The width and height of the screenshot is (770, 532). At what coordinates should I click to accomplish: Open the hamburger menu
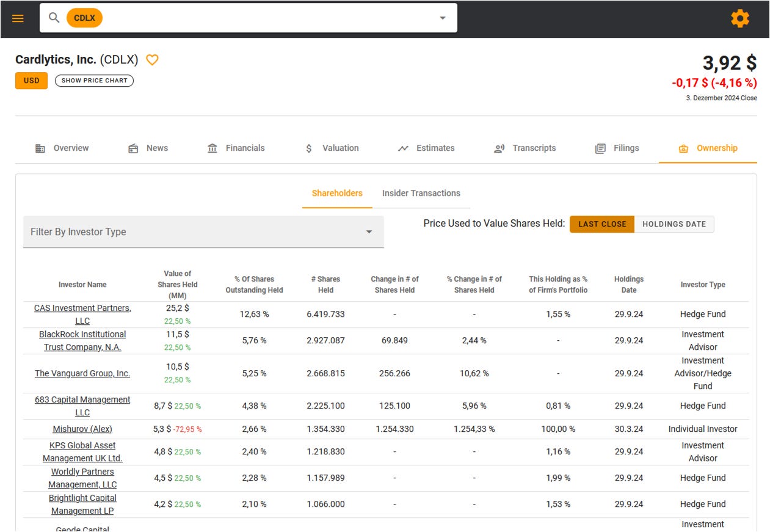point(18,18)
